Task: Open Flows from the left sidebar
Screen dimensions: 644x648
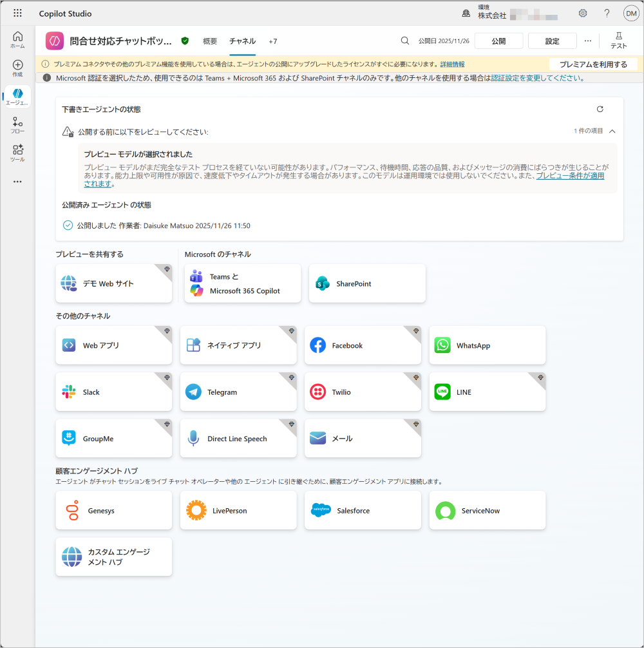Action: click(17, 125)
